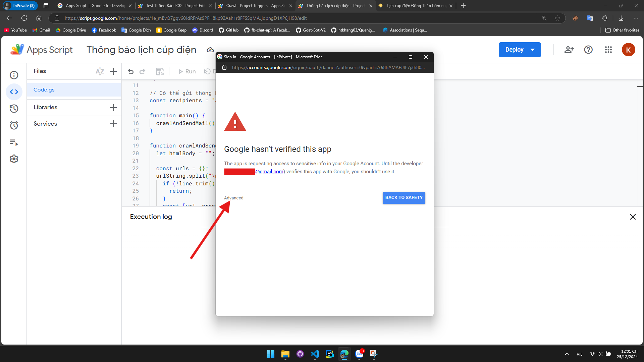Add a new file with plus icon
This screenshot has height=362, width=644.
click(113, 71)
